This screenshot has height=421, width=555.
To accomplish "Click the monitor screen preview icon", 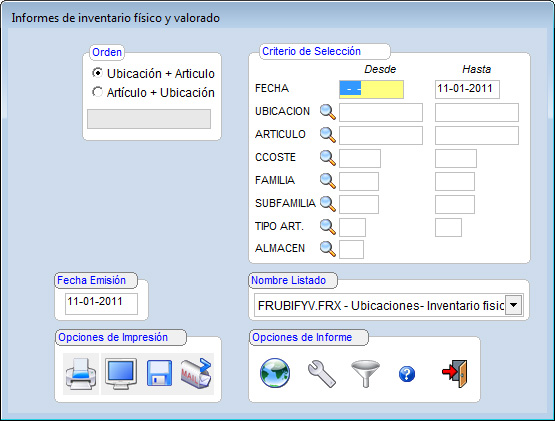I will [x=121, y=374].
